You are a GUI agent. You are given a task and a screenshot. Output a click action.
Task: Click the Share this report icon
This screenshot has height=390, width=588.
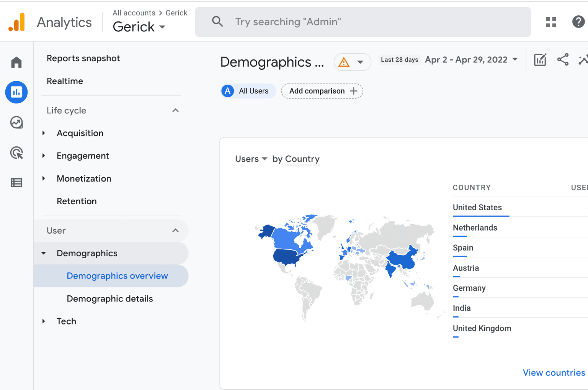[562, 60]
